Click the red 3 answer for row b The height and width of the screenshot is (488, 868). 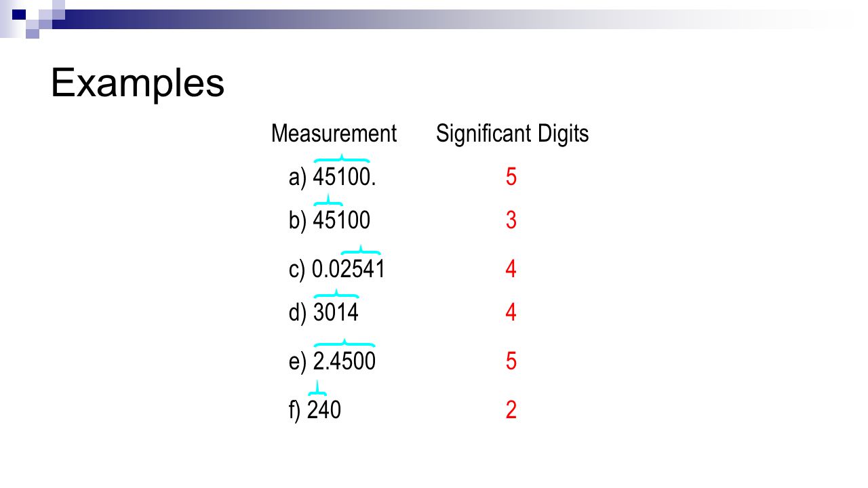coord(511,220)
